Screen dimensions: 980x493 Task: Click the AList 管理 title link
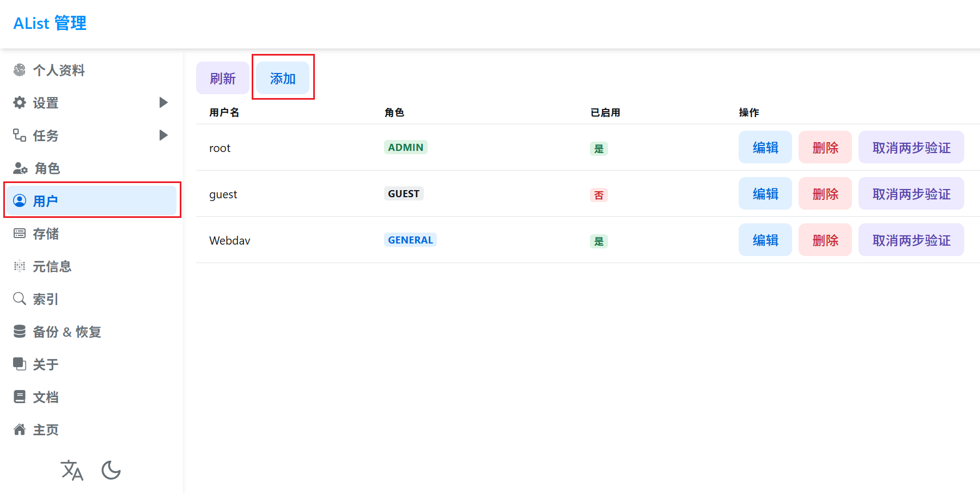point(50,23)
